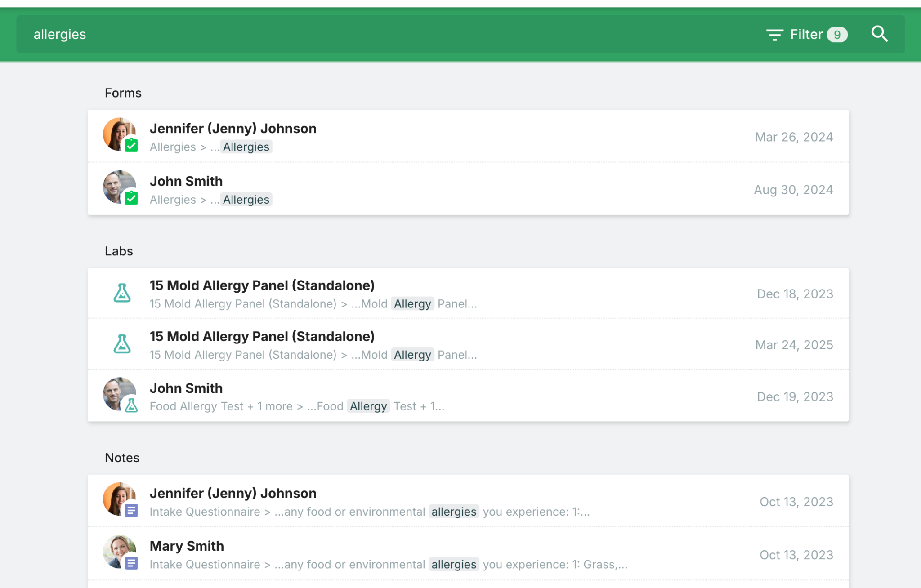Screen dimensions: 921x588
Task: Click the magnifying glass search icon
Action: pos(879,34)
